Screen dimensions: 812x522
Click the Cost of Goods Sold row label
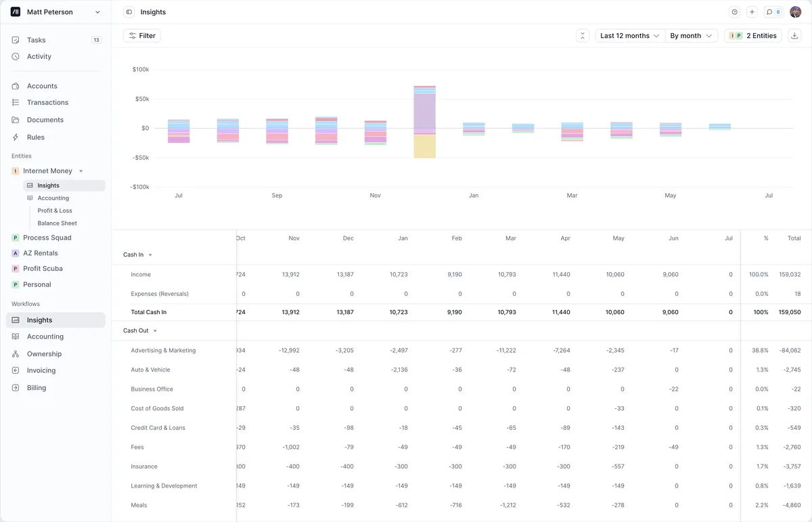(x=157, y=409)
